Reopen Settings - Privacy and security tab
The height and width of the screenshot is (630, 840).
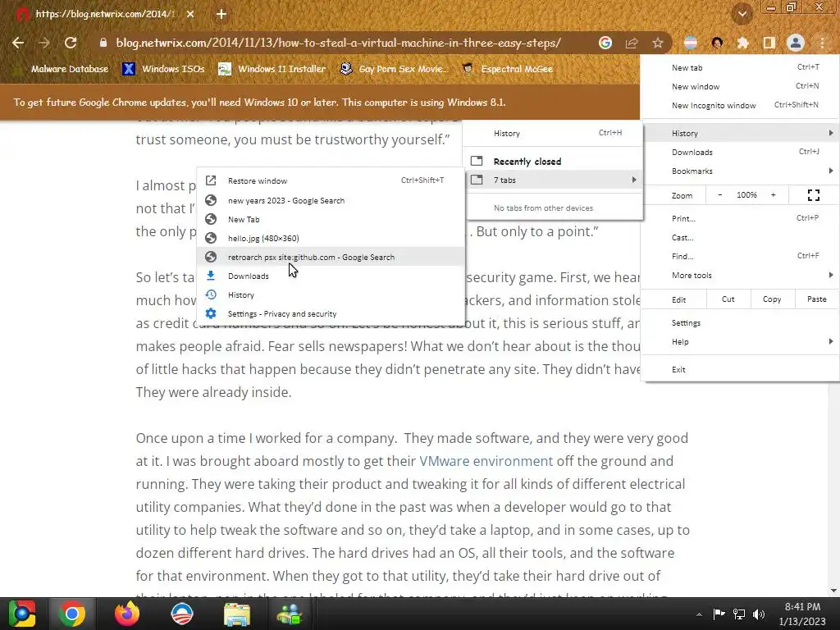tap(331, 314)
